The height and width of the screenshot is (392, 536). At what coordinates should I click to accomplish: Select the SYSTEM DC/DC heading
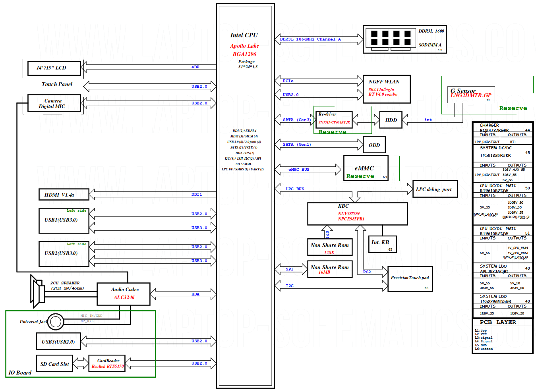click(495, 148)
